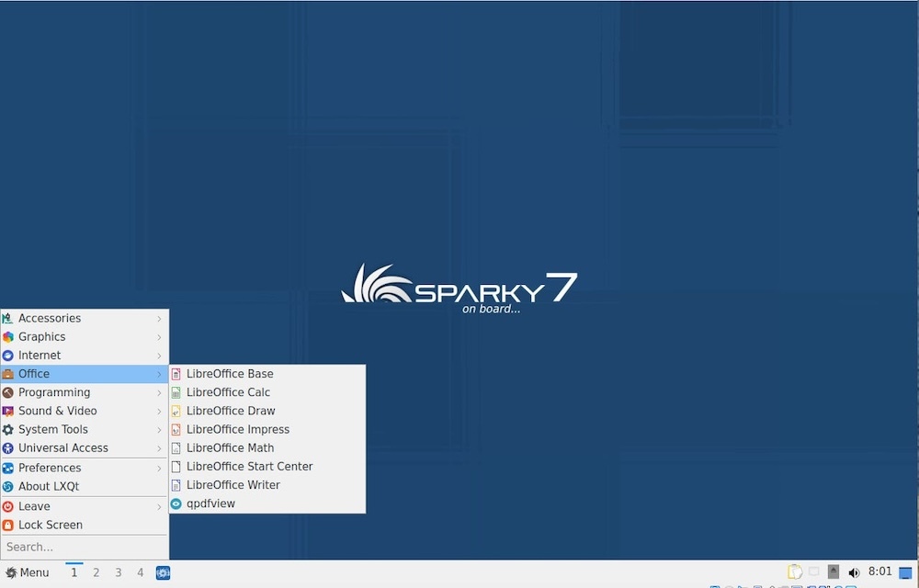
Task: Click the faded tray icon beside the clipboard
Action: click(813, 571)
